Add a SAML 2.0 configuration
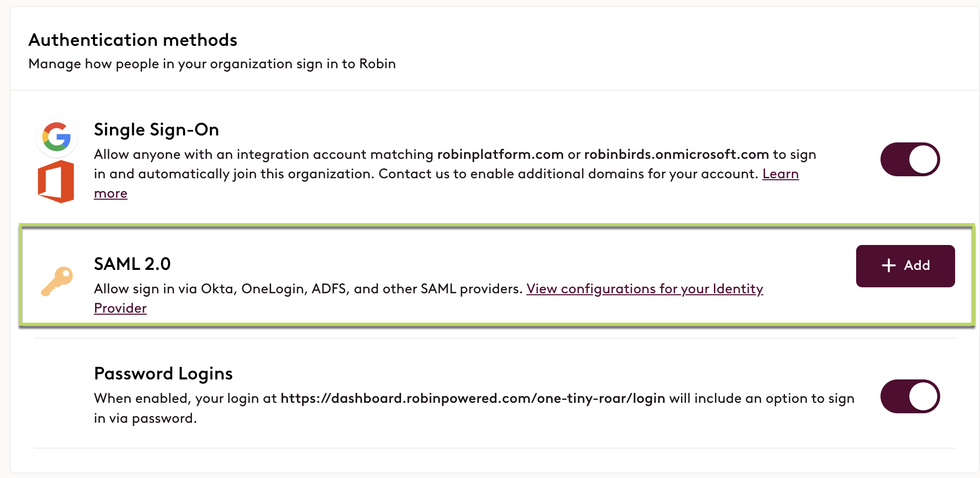The image size is (980, 478). 905,266
